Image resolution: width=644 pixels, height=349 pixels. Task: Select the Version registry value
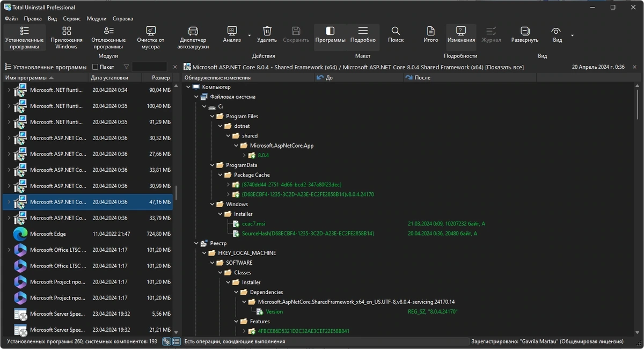274,312
